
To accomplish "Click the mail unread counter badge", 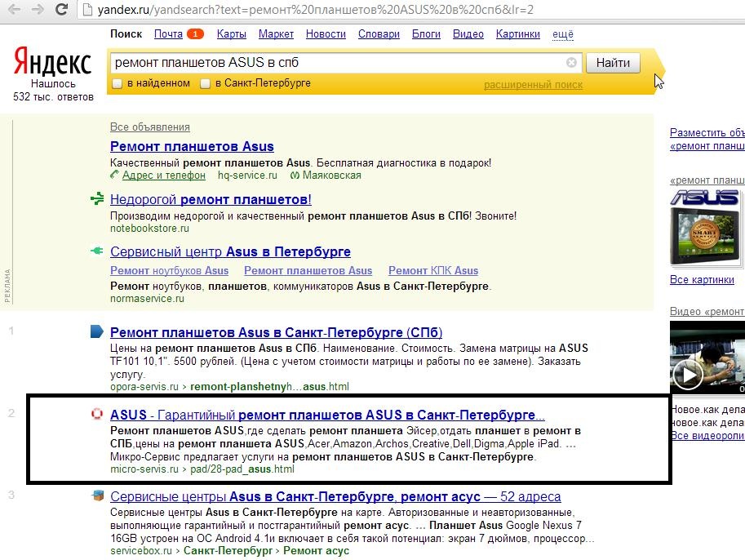I will 195,33.
